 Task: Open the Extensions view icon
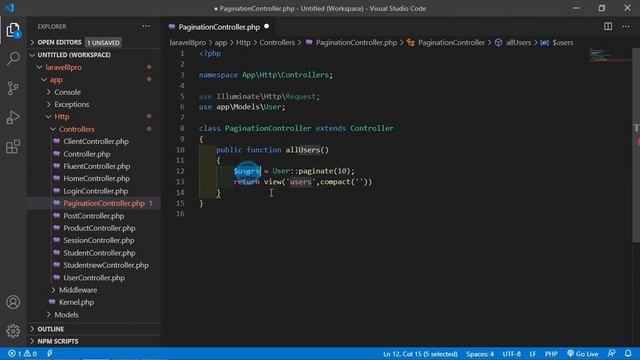pos(13,147)
